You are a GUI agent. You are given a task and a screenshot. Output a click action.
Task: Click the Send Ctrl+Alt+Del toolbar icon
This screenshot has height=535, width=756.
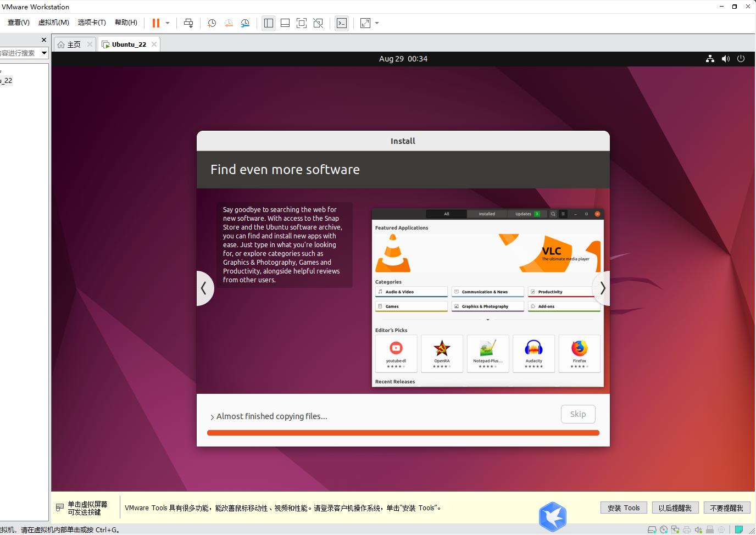188,23
